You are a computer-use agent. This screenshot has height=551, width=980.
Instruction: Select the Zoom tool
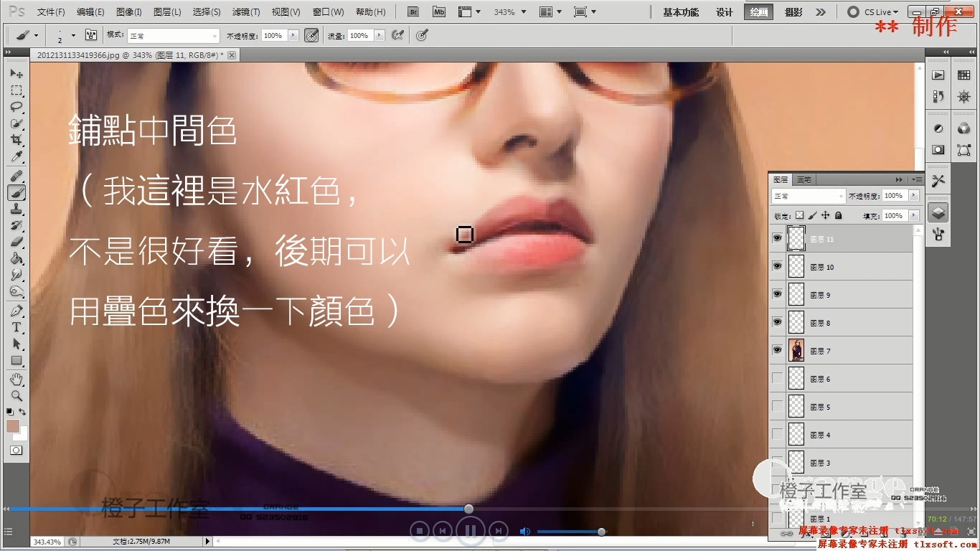pos(17,395)
